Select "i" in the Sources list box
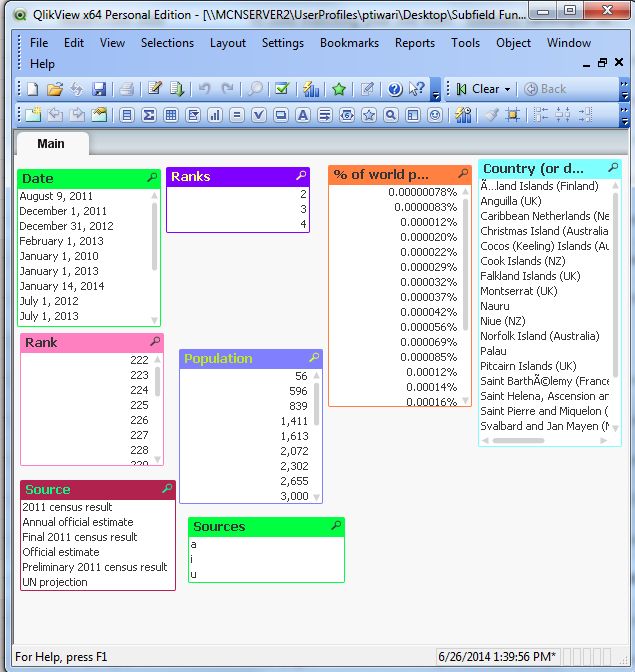 click(266, 559)
